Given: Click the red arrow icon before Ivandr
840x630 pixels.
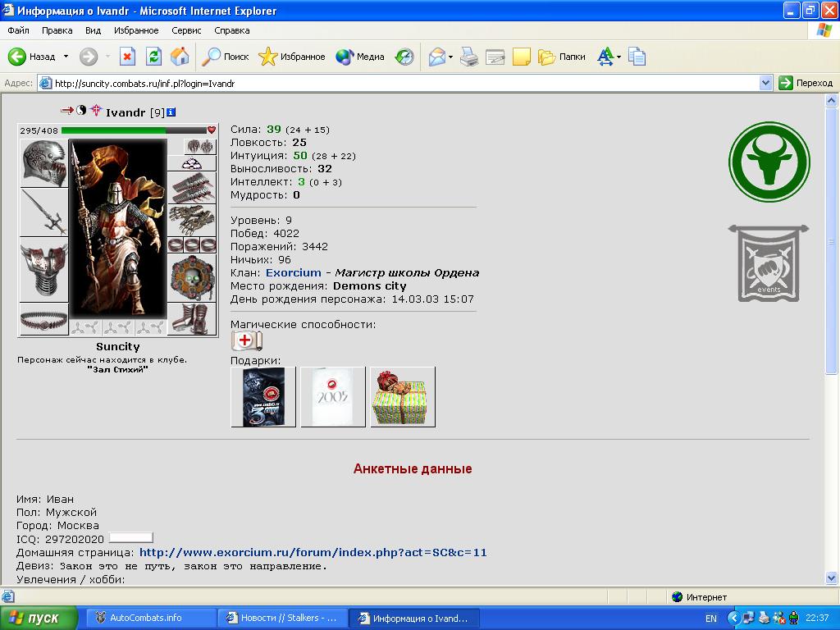Looking at the screenshot, I should coord(67,110).
